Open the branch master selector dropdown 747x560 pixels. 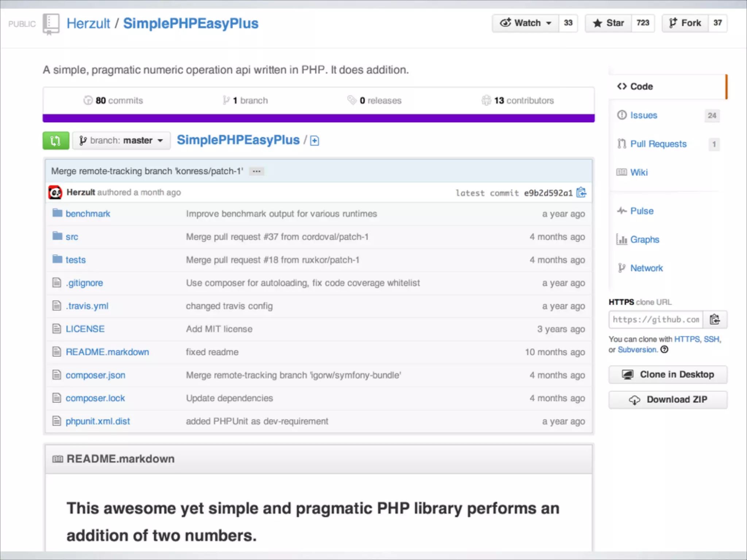121,141
